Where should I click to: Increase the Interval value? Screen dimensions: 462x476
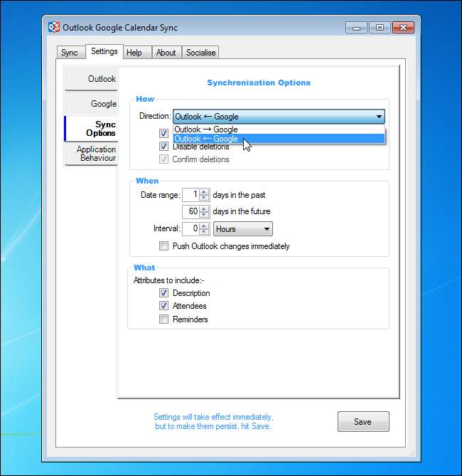[204, 226]
